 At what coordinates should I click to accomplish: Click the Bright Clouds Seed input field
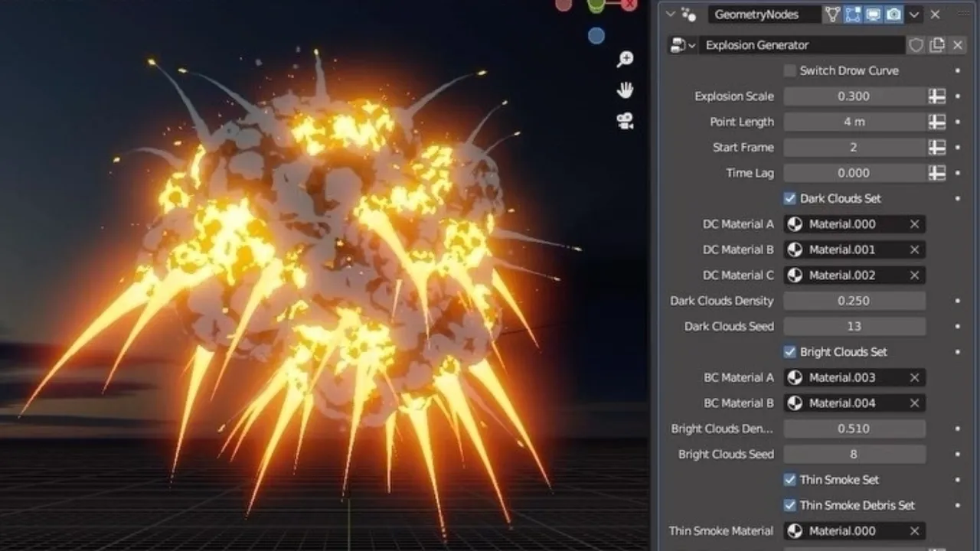coord(854,454)
